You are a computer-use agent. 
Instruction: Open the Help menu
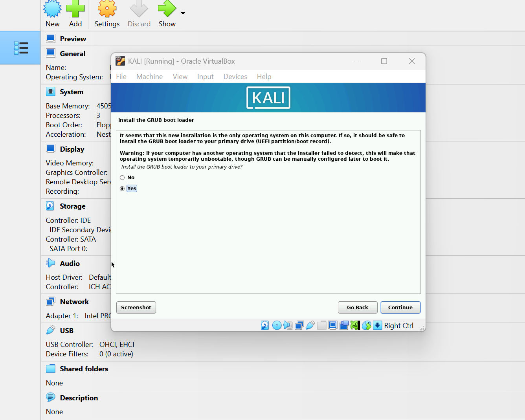[264, 77]
